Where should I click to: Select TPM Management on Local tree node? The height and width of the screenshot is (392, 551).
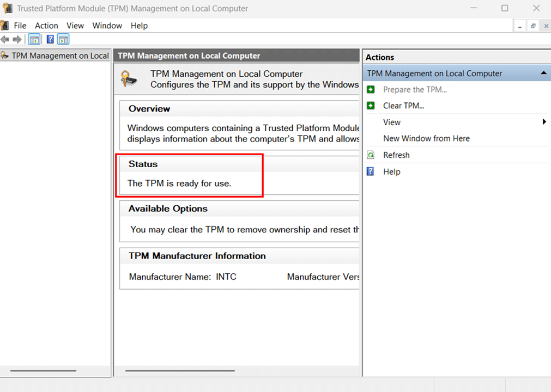[60, 56]
